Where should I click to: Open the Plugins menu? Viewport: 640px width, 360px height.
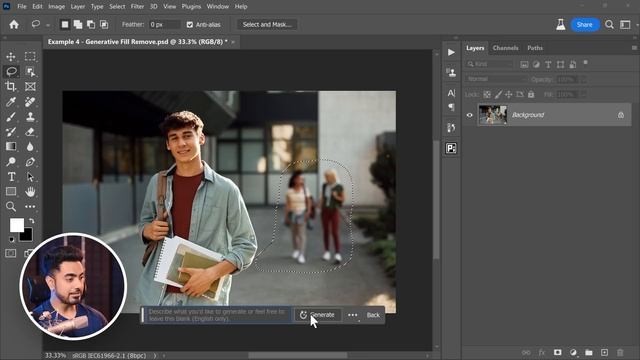(191, 7)
